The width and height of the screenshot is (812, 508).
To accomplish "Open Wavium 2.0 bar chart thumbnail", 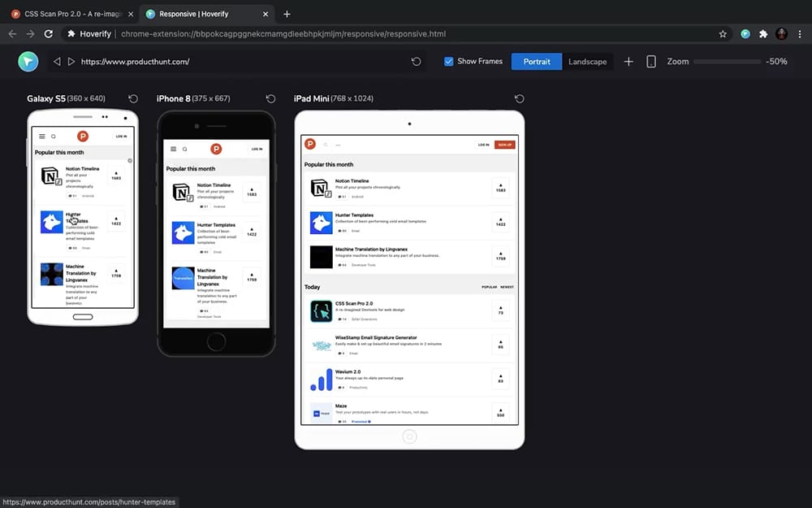I will point(321,380).
